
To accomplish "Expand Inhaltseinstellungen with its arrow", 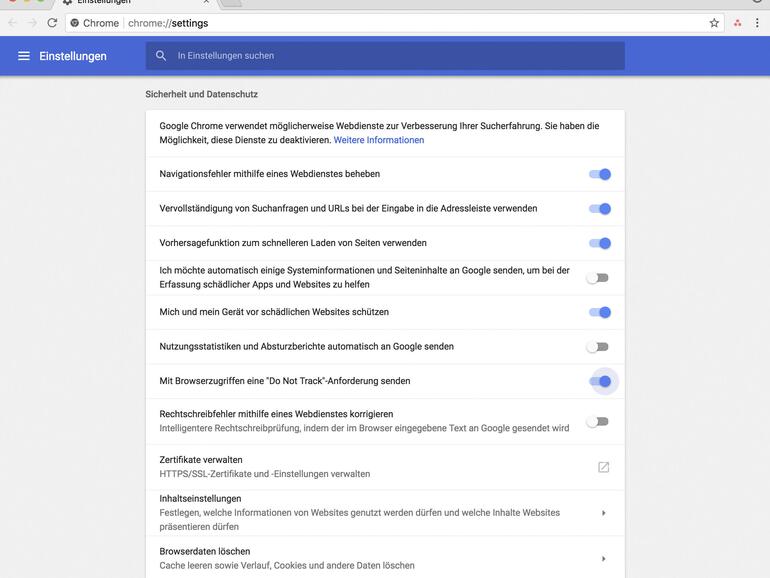I will [x=603, y=513].
